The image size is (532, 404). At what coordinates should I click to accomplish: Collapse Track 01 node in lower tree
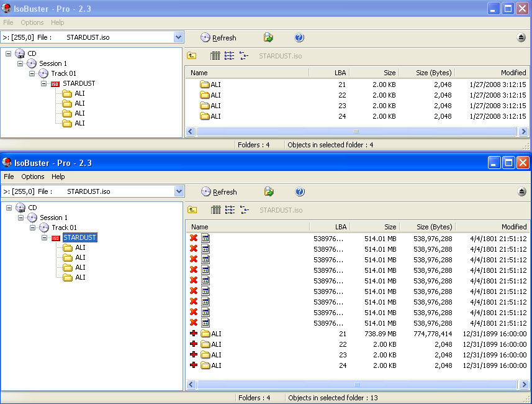[x=32, y=227]
